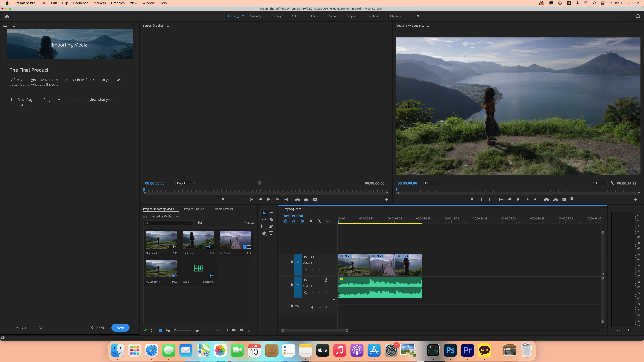644x362 pixels.
Task: Click the New Bin folder icon
Action: tap(234, 330)
